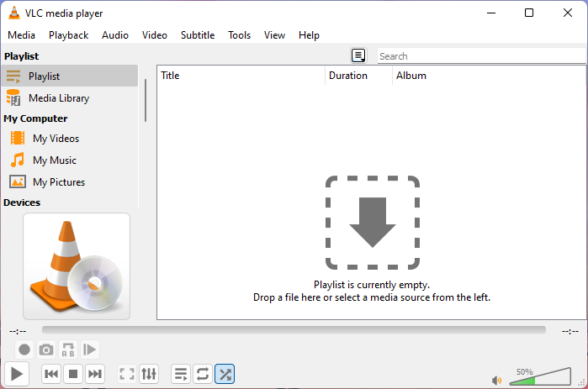Open the Subtitle menu

point(197,35)
